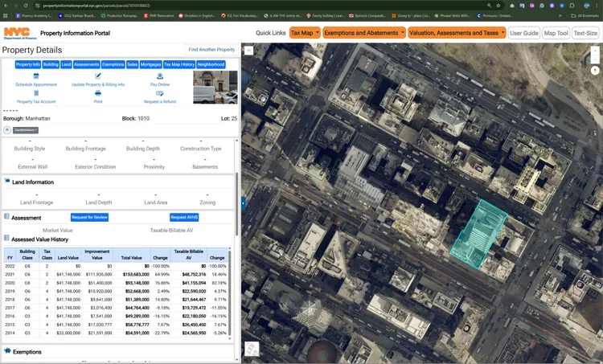The height and width of the screenshot is (364, 603).
Task: Click the Schedule Appointment calendar icon
Action: [36, 76]
